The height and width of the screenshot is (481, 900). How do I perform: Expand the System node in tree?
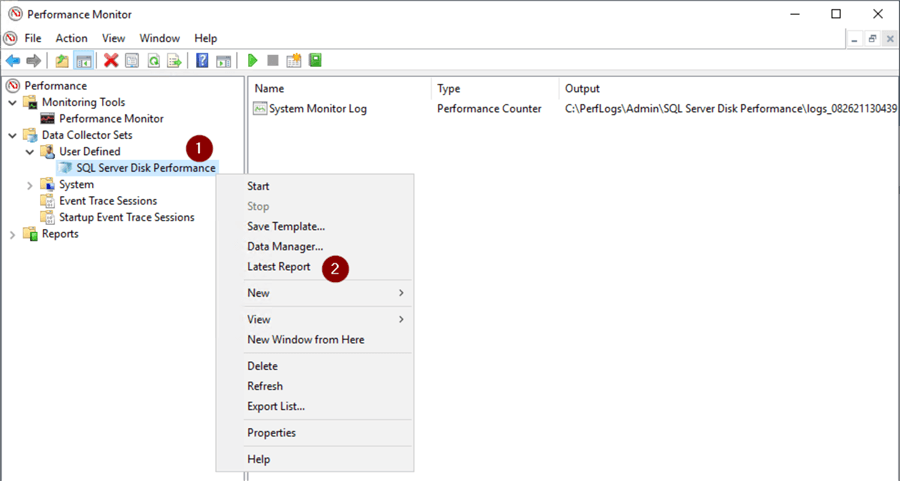point(30,185)
